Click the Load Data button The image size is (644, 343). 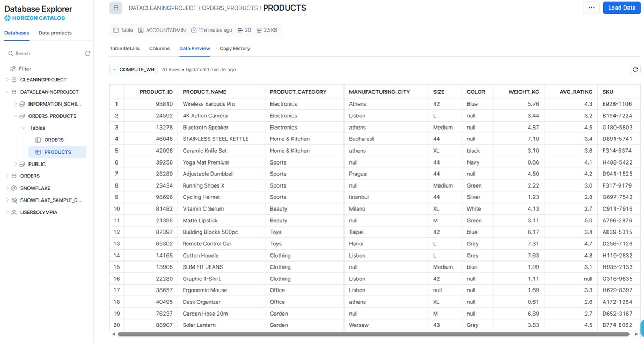tap(622, 8)
